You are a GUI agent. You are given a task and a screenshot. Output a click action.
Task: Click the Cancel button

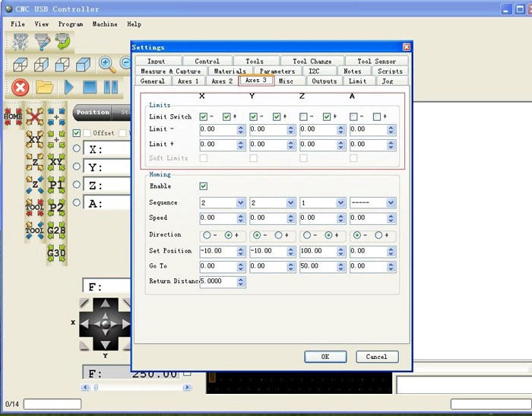[x=377, y=357]
